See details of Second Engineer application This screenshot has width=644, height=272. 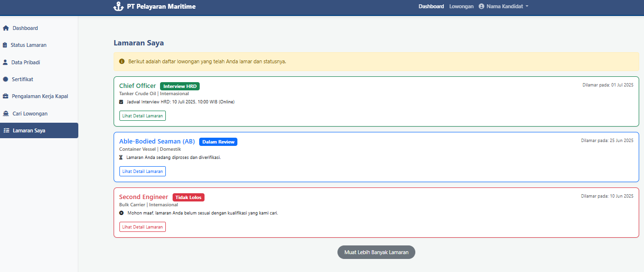[x=143, y=227]
